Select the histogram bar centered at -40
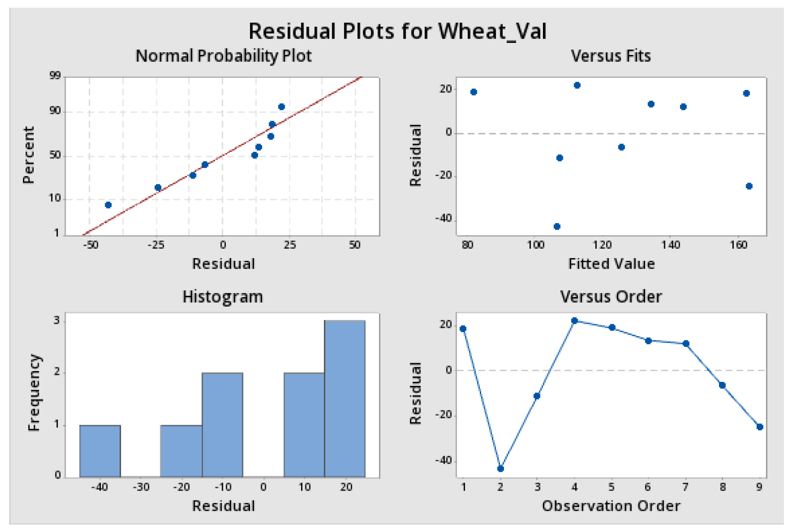This screenshot has width=793, height=532. pos(100,451)
